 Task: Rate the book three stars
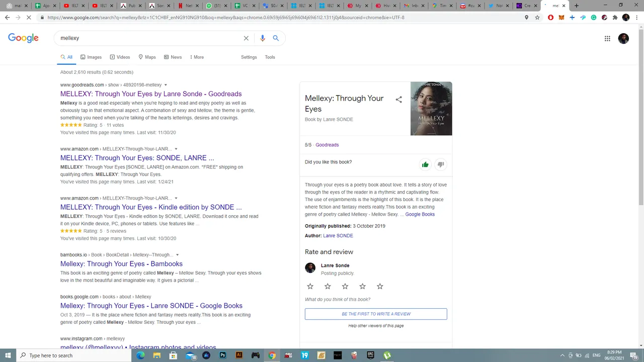(x=345, y=286)
